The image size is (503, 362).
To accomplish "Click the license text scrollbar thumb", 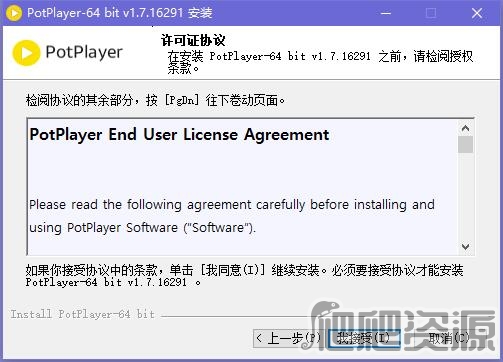I will (465, 144).
